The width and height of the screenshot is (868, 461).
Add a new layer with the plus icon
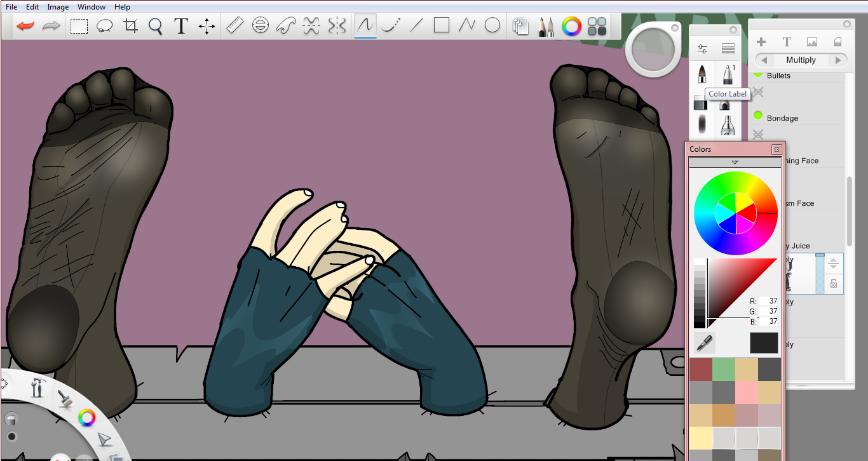[761, 42]
